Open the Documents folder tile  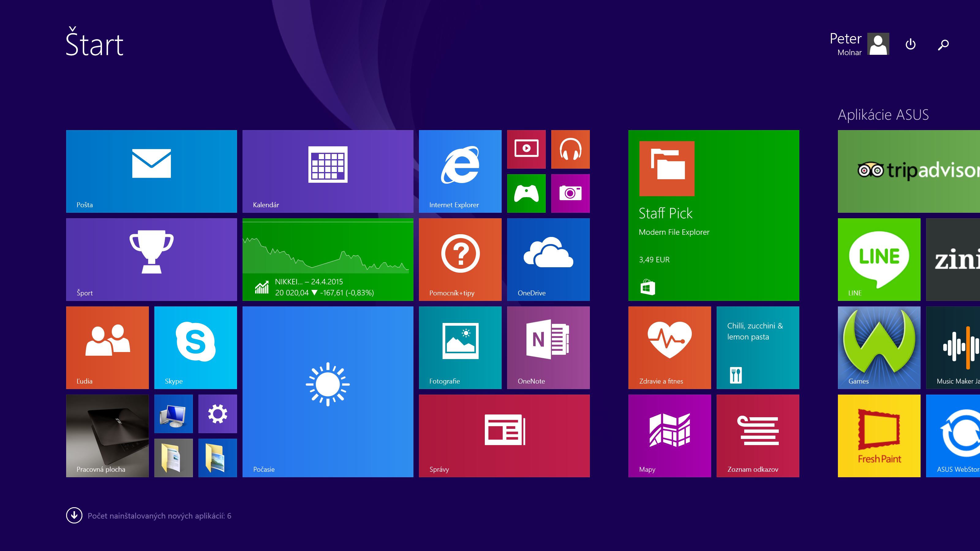pyautogui.click(x=173, y=458)
